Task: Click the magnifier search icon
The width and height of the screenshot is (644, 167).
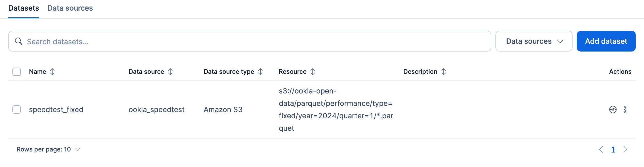Action: pos(19,41)
